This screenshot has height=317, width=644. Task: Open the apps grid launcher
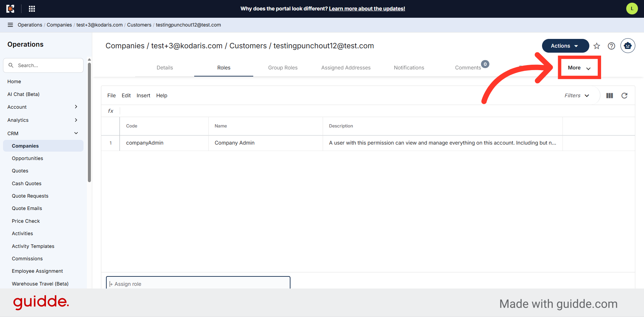coord(32,9)
